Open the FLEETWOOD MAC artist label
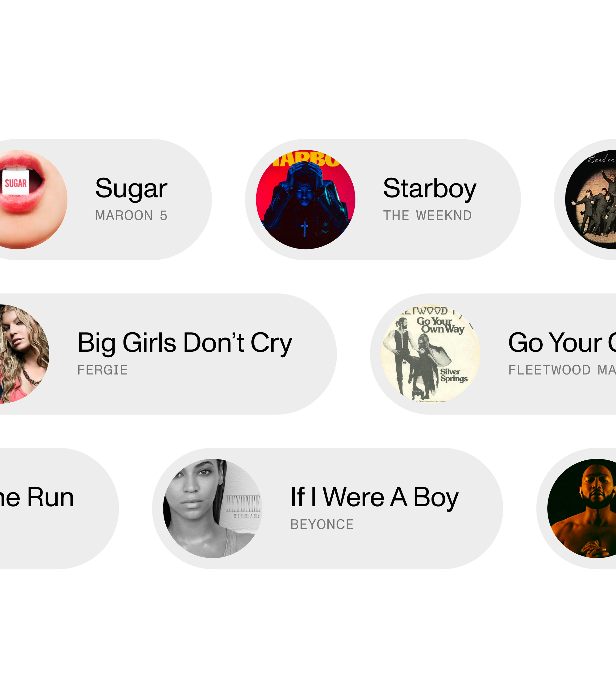The width and height of the screenshot is (616, 696). tap(562, 370)
